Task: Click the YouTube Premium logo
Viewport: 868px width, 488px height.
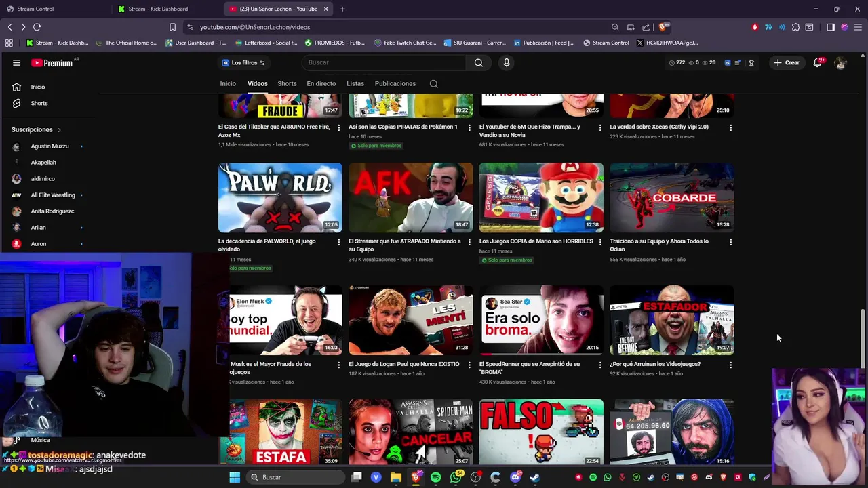Action: pyautogui.click(x=52, y=62)
